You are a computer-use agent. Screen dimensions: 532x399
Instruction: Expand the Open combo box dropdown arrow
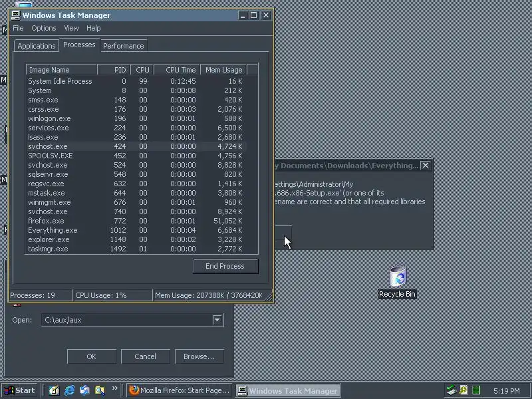click(x=217, y=320)
